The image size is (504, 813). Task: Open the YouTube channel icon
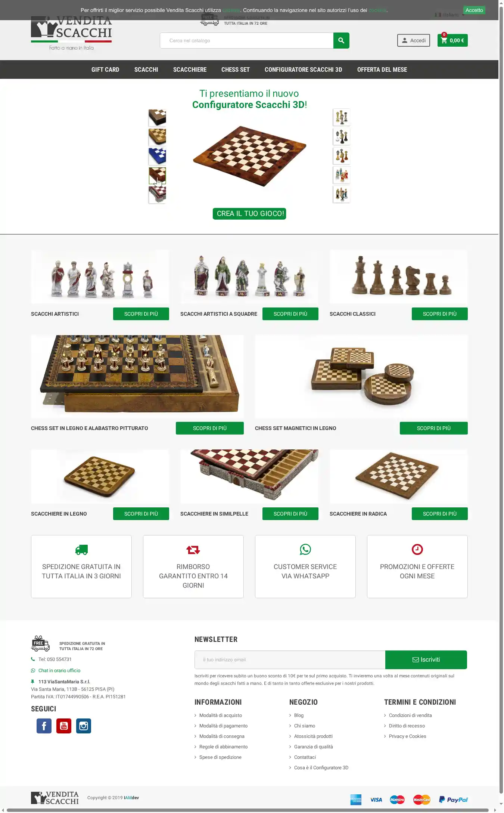(64, 726)
